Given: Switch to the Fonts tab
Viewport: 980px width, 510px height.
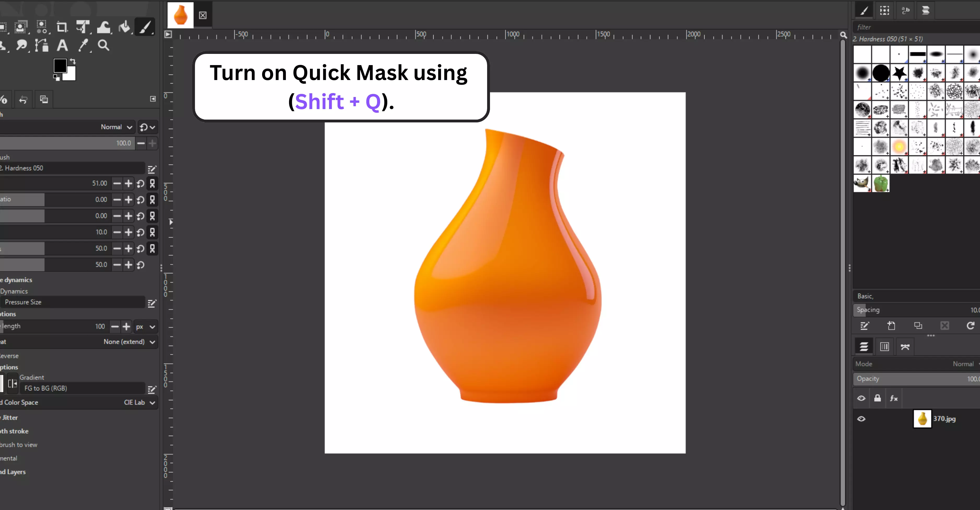Looking at the screenshot, I should click(x=906, y=10).
